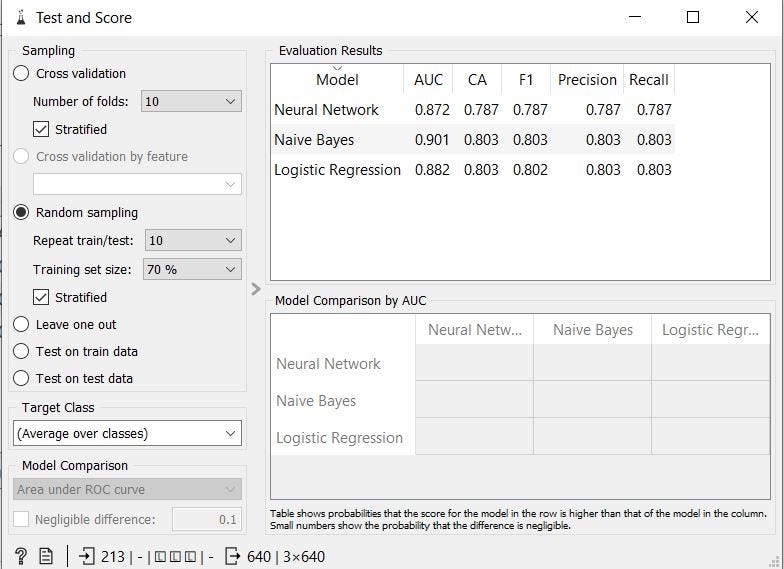Click Logistic Regression F1 value 0.802
This screenshot has height=569, width=784.
(530, 170)
